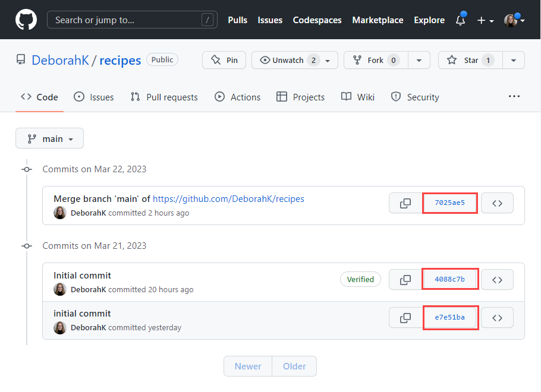Switch to the Wiki tab
The height and width of the screenshot is (392, 541).
(x=357, y=97)
